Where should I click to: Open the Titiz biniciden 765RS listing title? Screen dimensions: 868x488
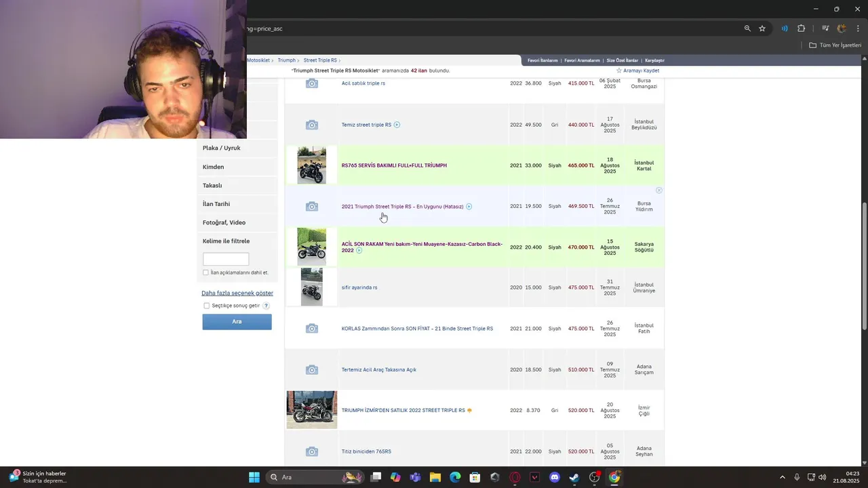(x=366, y=451)
